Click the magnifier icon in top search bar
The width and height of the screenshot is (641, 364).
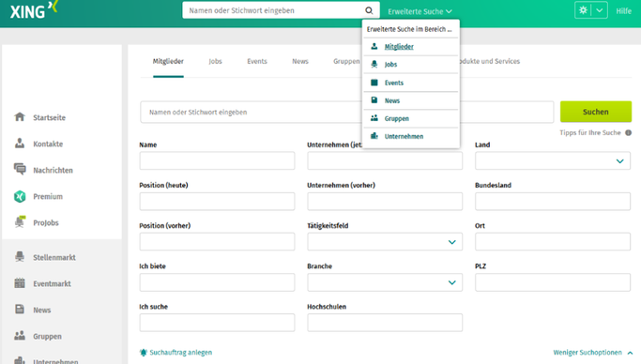[x=369, y=10]
